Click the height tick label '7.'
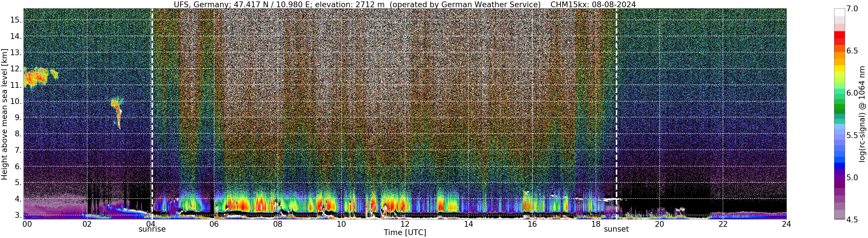868x238 pixels. (x=18, y=150)
